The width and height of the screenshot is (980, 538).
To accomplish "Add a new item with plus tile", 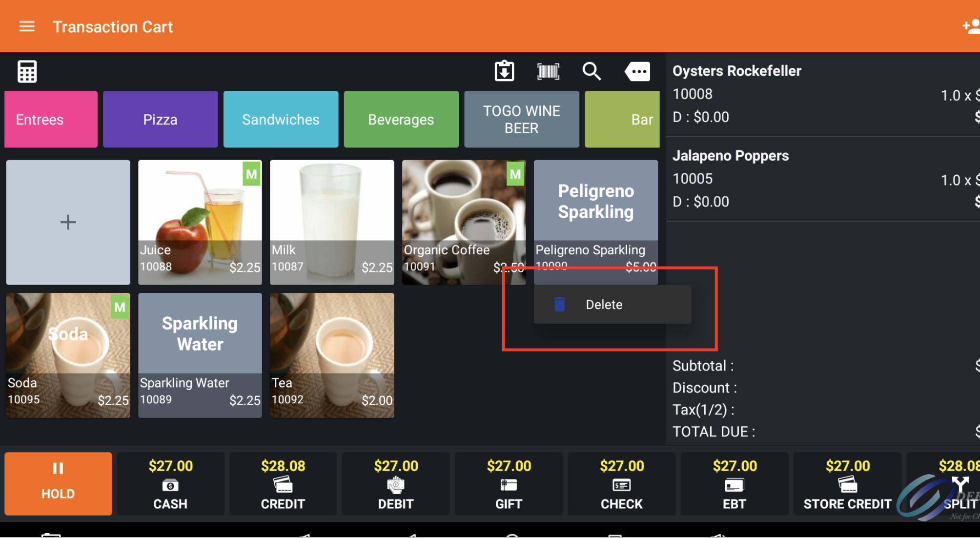I will tap(68, 222).
